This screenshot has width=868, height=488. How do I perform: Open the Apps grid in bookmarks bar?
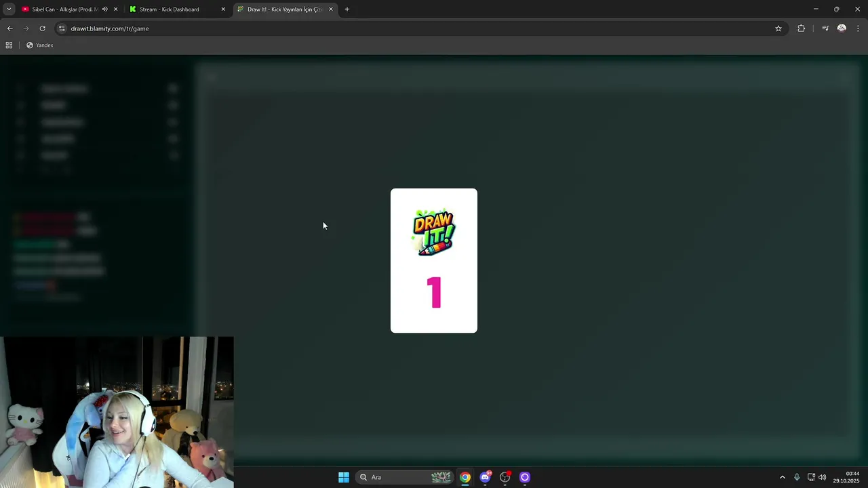[x=9, y=45]
